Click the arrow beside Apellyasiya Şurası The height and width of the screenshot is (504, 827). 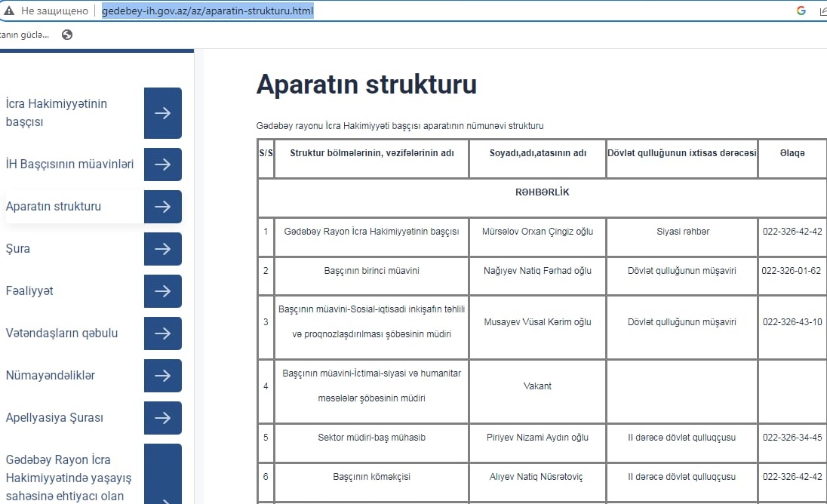coord(163,417)
